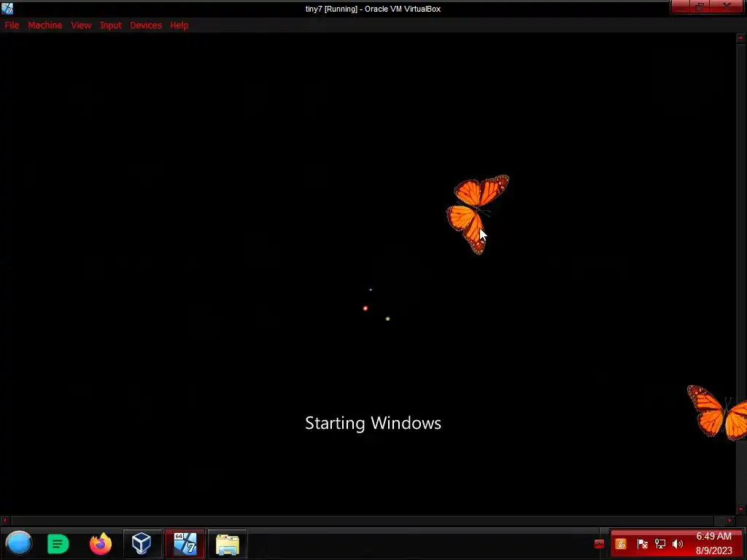The height and width of the screenshot is (560, 747).
Task: Open the Start orb on the taskbar
Action: [x=18, y=542]
